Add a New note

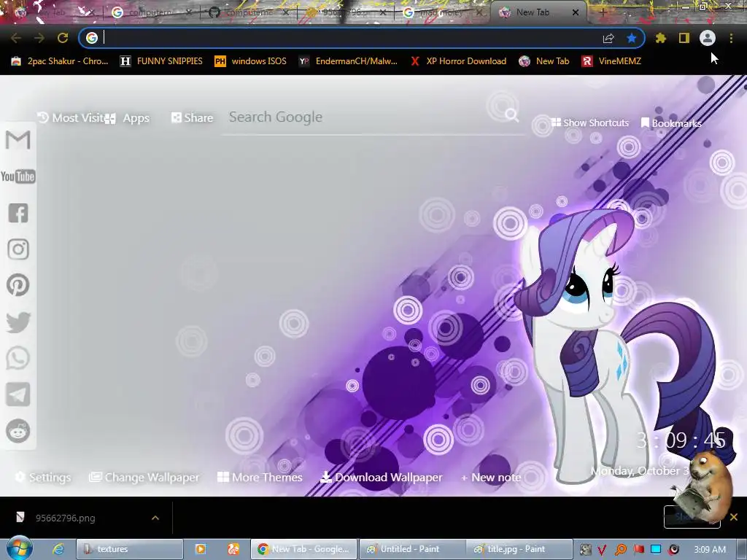[x=491, y=477]
